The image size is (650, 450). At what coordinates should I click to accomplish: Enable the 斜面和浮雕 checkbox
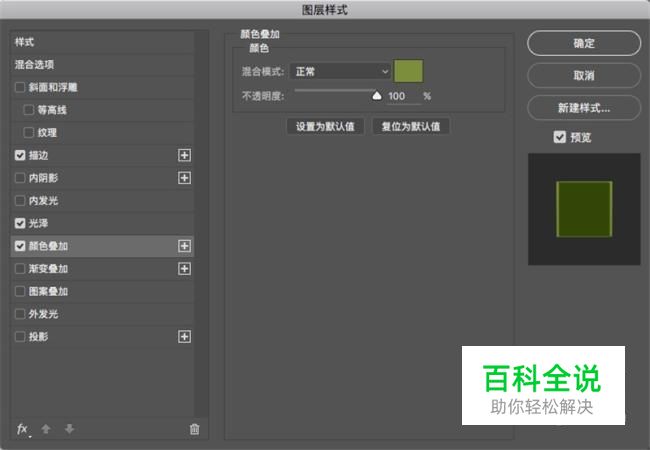click(20, 87)
